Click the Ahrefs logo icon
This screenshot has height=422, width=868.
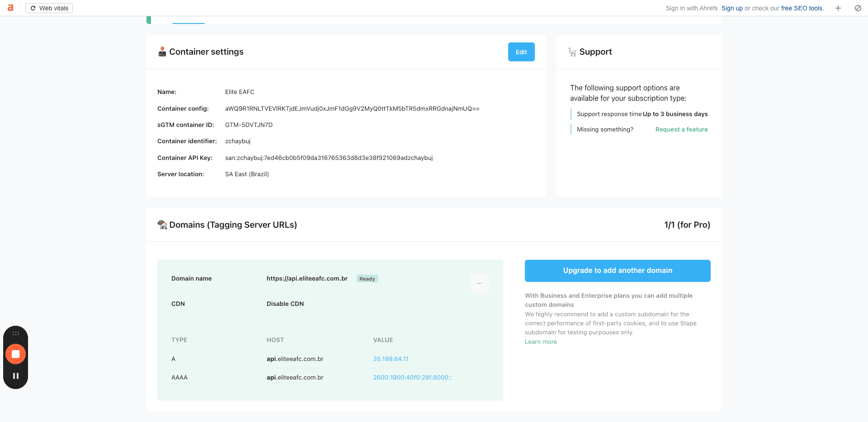[10, 8]
